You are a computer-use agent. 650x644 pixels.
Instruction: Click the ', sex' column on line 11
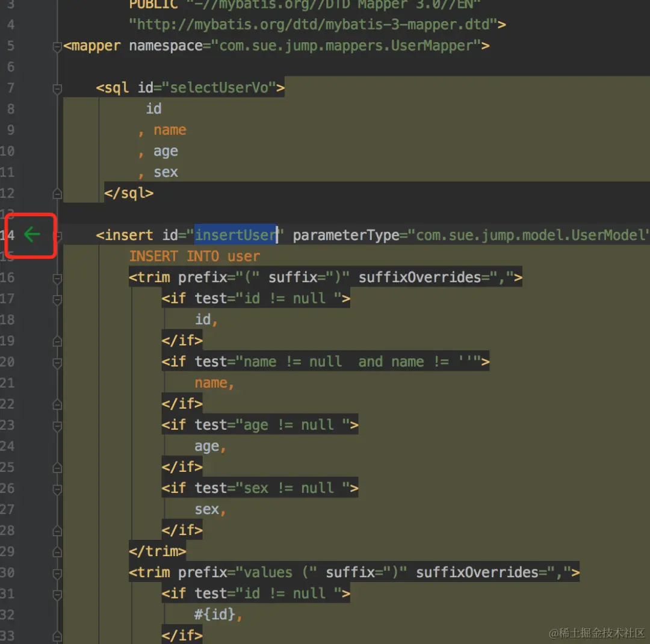(158, 172)
